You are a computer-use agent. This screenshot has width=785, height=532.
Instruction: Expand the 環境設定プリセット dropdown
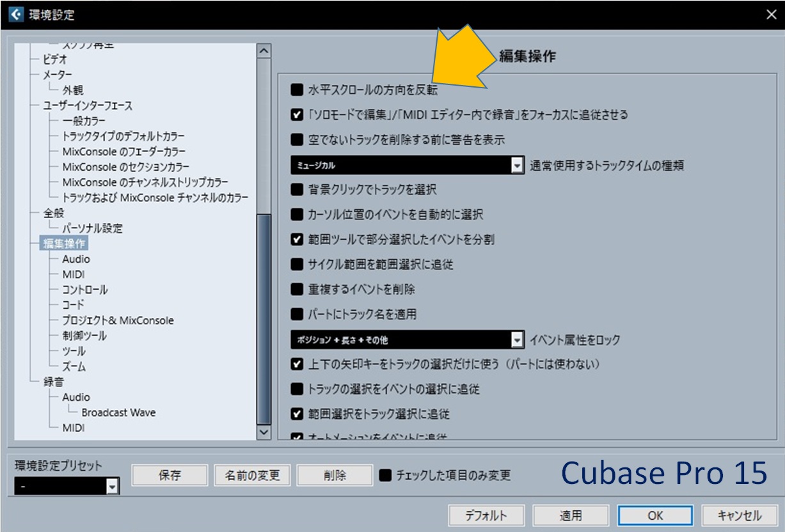112,487
